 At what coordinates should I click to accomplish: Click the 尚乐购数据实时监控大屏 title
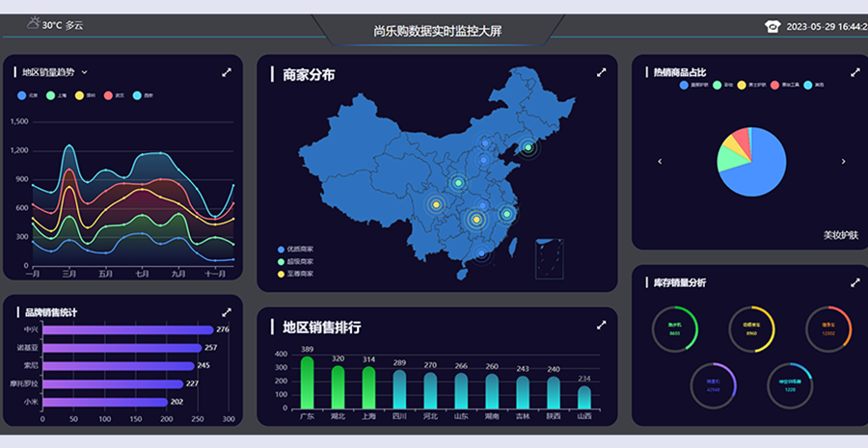pyautogui.click(x=437, y=31)
